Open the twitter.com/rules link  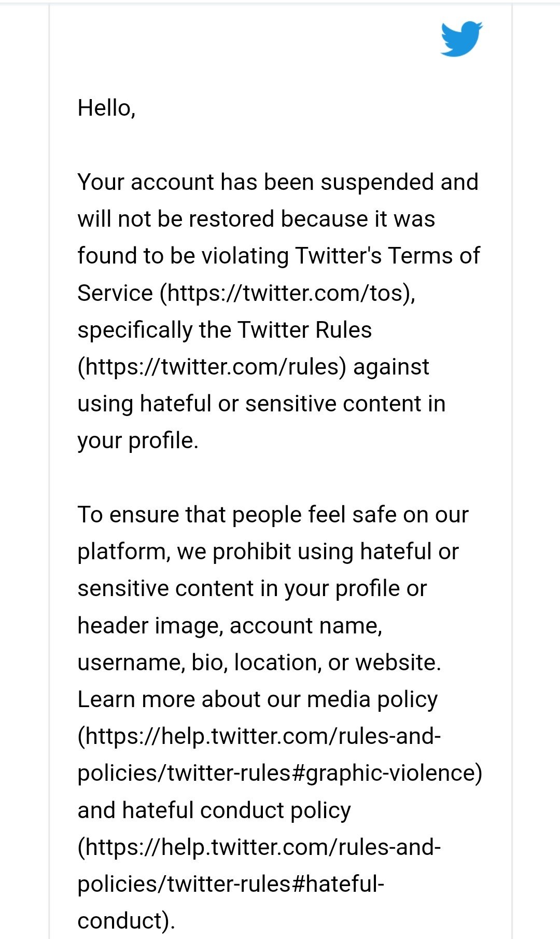pos(213,367)
